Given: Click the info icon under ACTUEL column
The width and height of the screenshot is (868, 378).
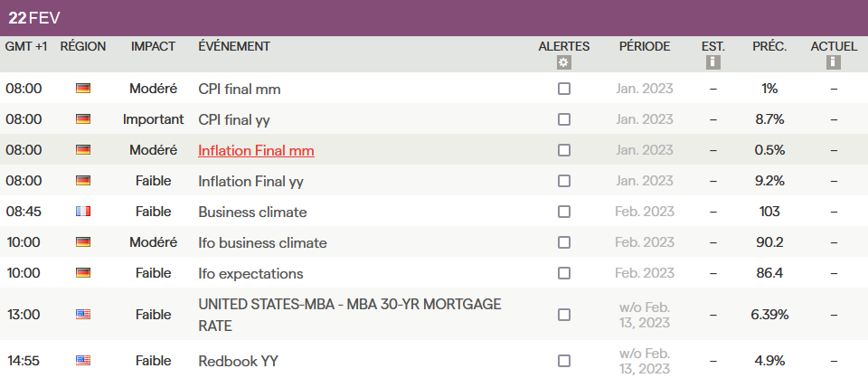Looking at the screenshot, I should click(x=834, y=62).
